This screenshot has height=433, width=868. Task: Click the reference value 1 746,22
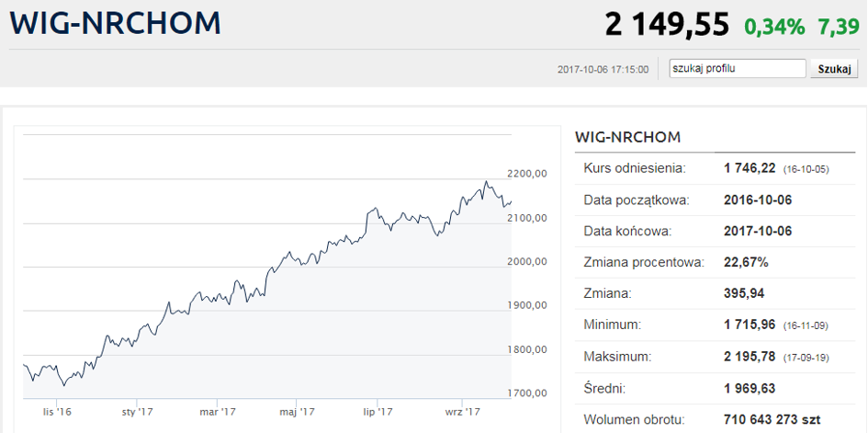click(750, 168)
